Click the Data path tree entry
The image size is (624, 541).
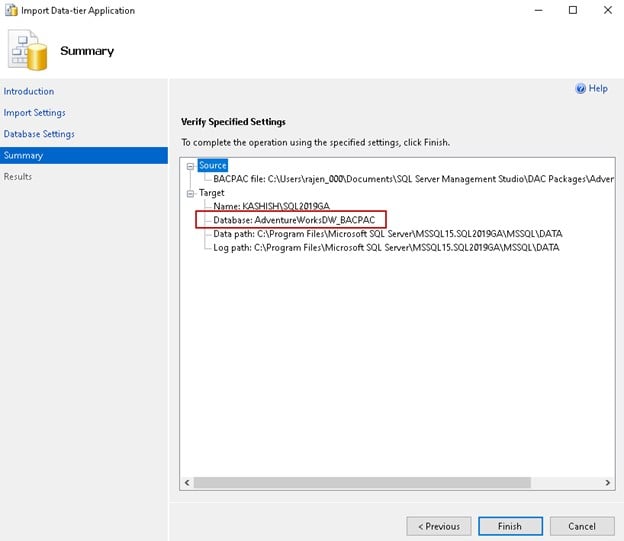(x=386, y=233)
